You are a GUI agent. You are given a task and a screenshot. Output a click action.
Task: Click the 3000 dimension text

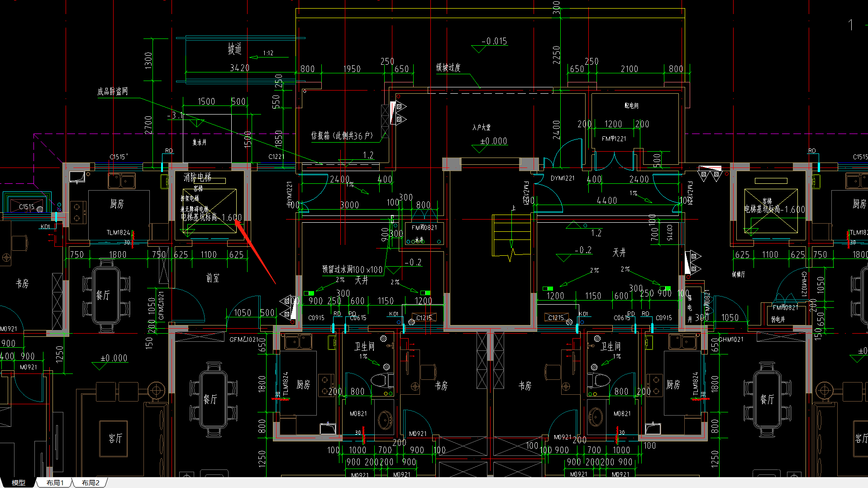(x=350, y=205)
